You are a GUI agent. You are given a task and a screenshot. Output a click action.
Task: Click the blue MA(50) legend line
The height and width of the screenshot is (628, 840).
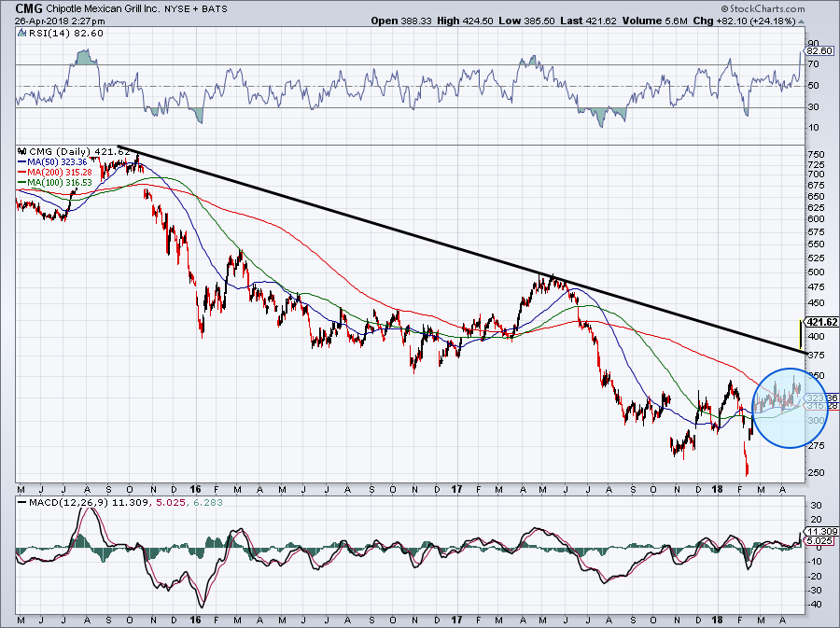click(x=22, y=161)
